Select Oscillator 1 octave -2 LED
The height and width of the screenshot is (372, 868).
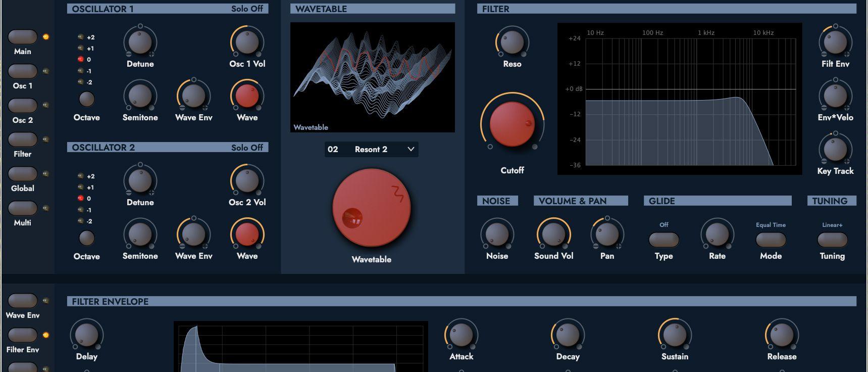coord(80,82)
